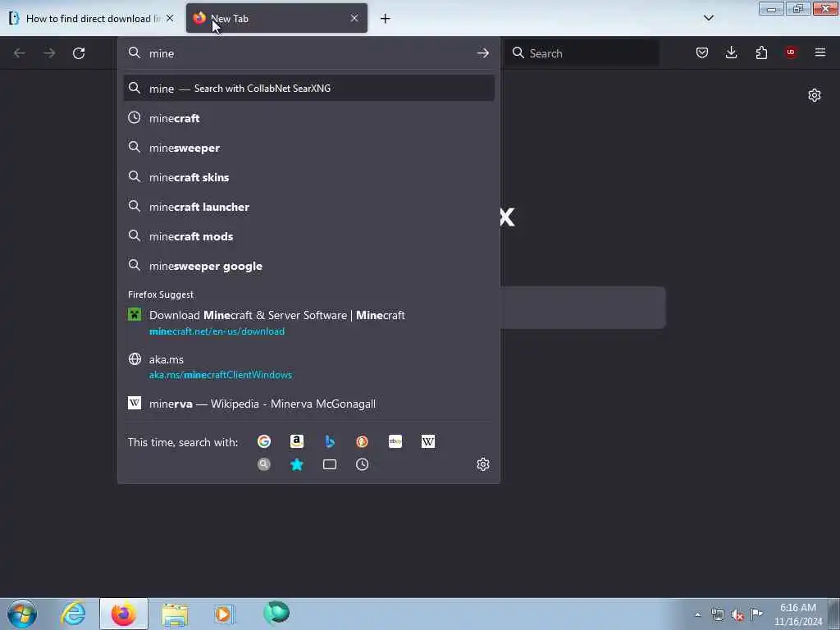The image size is (840, 630).
Task: Open the Pocket save icon
Action: pos(702,52)
